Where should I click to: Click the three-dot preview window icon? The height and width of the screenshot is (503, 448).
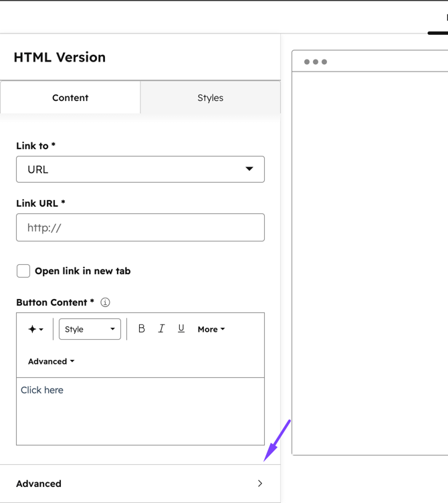tap(316, 62)
